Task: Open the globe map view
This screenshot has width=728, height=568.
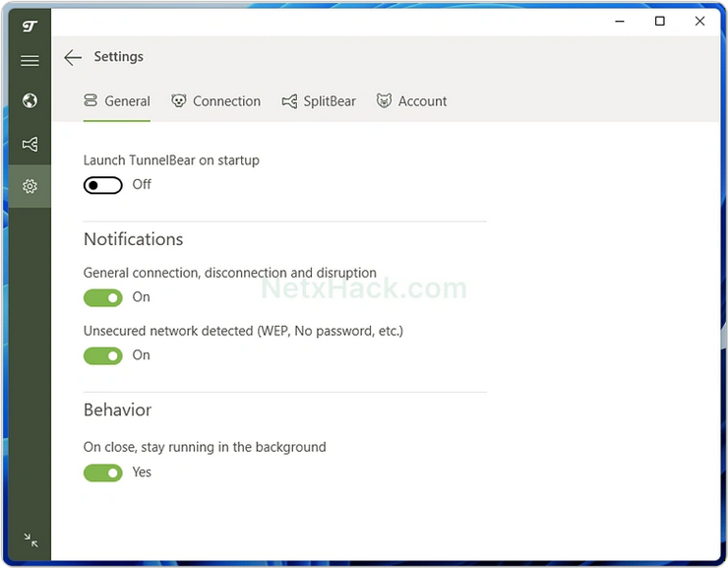Action: coord(30,100)
